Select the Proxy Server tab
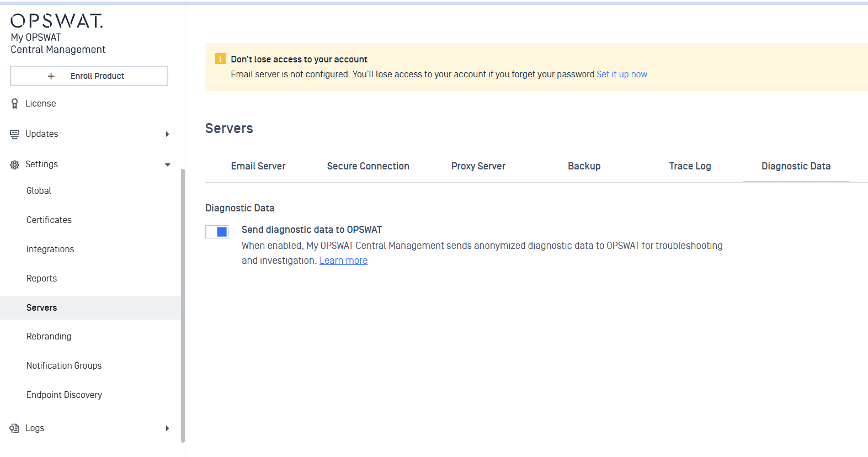 click(478, 166)
